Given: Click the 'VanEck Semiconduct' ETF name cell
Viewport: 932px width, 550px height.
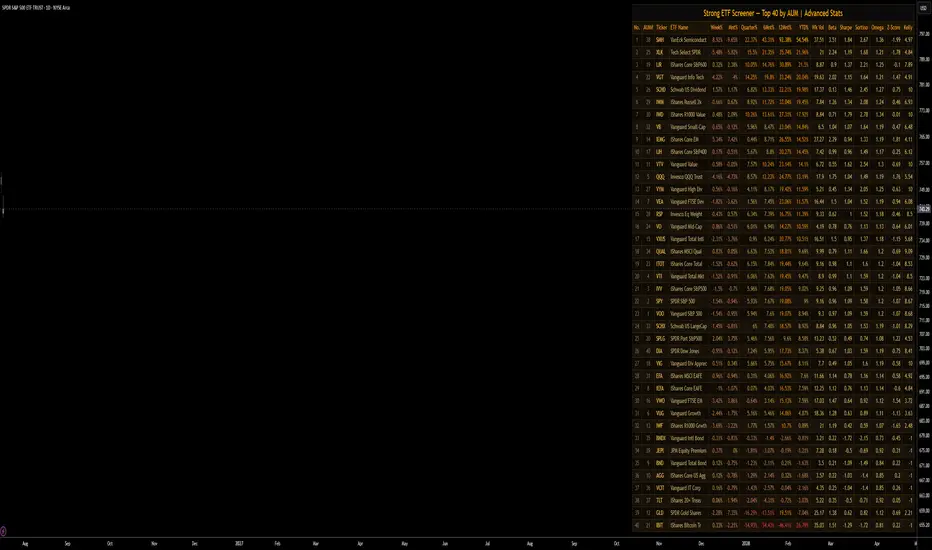Looking at the screenshot, I should click(688, 40).
